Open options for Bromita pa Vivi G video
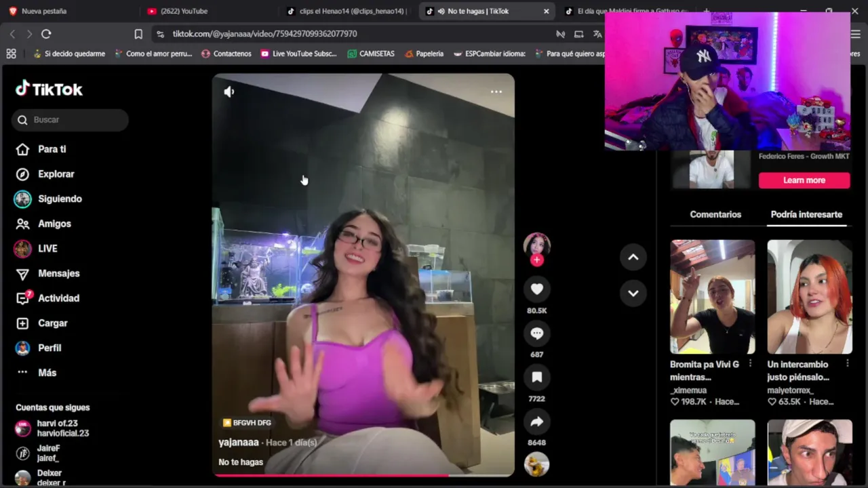 click(750, 364)
